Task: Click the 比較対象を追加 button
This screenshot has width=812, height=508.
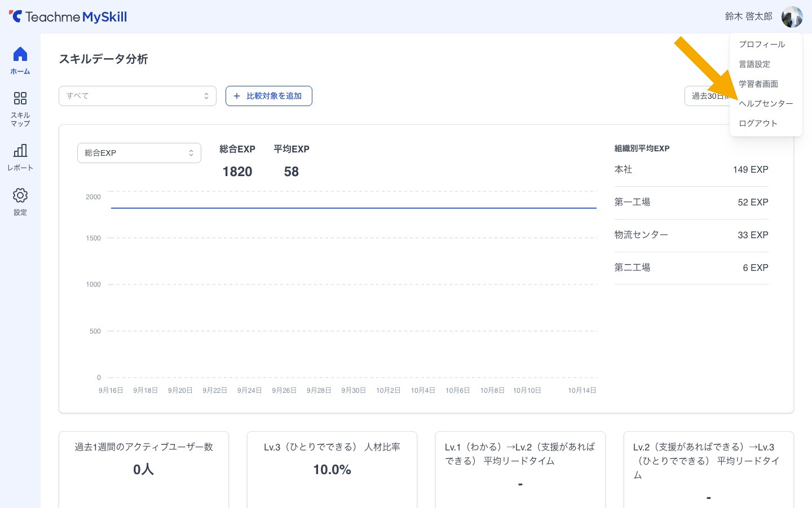Action: click(269, 96)
